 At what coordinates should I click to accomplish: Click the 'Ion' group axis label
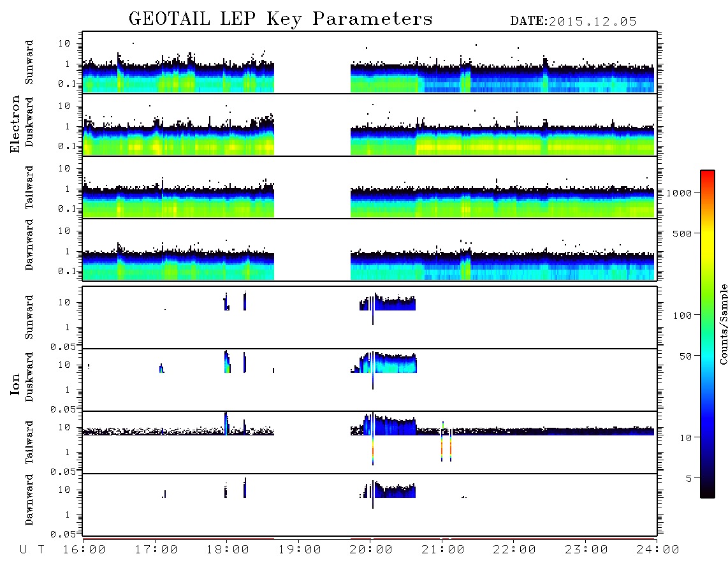(15, 384)
